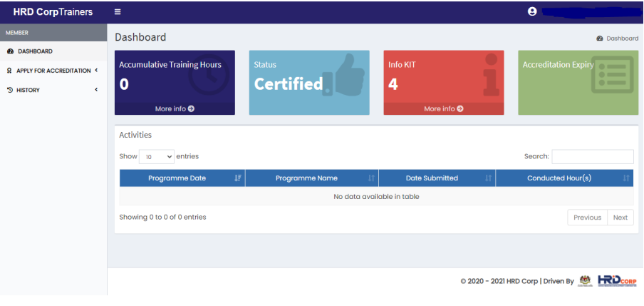Viewport: 644px width, 306px height.
Task: Go to the Previous page of activities
Action: coord(587,218)
